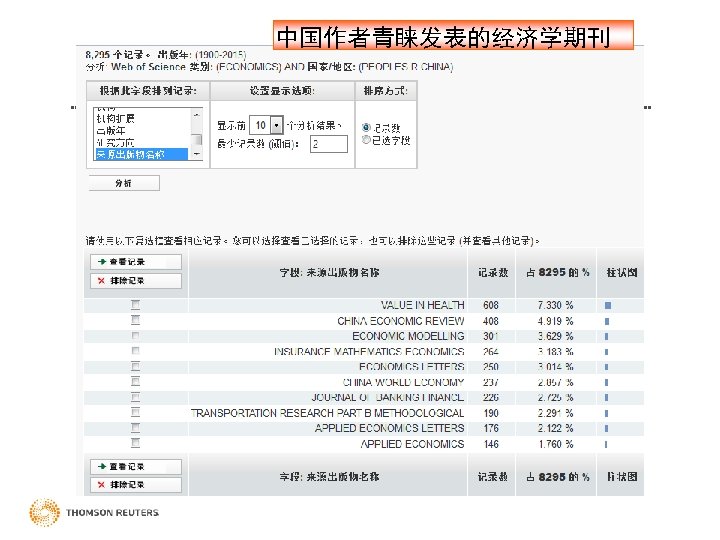Tick checkbox for CHINA ECONOMIC REVIEW row
720x540 pixels.
click(135, 320)
